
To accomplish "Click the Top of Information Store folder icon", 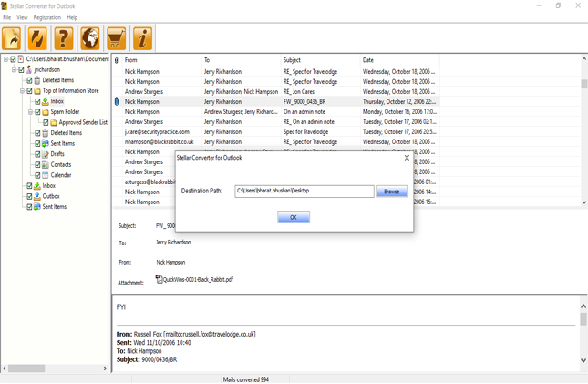I will point(37,91).
